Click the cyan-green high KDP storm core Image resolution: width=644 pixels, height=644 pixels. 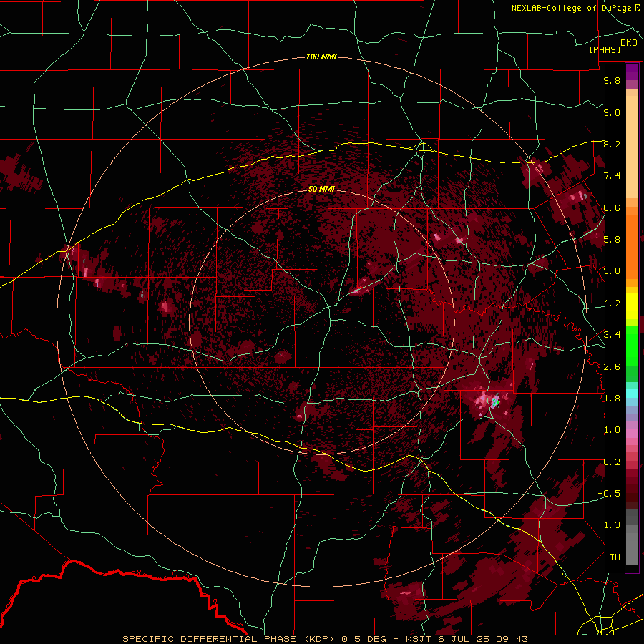click(495, 401)
